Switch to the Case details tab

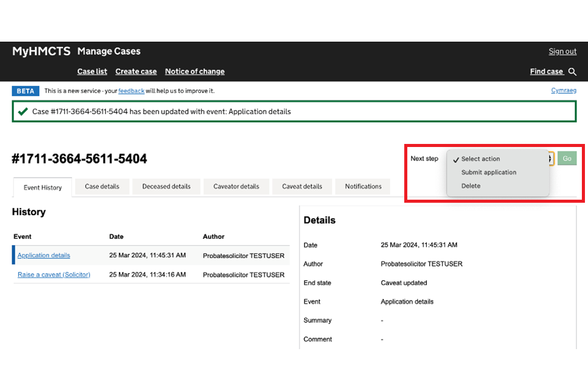(102, 186)
